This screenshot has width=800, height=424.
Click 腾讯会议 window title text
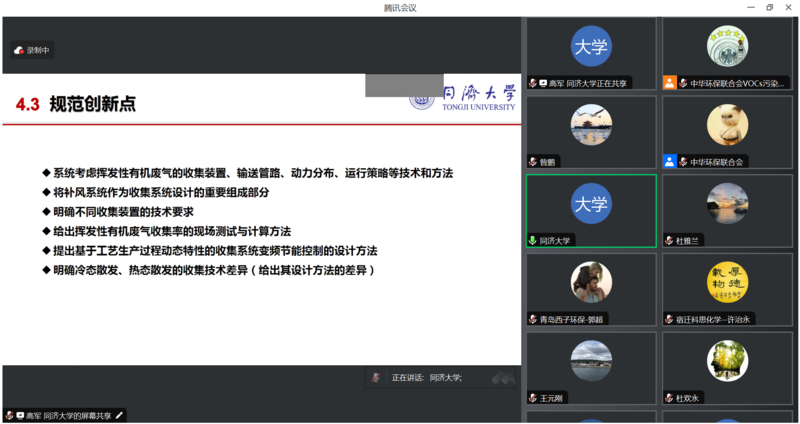pyautogui.click(x=400, y=8)
